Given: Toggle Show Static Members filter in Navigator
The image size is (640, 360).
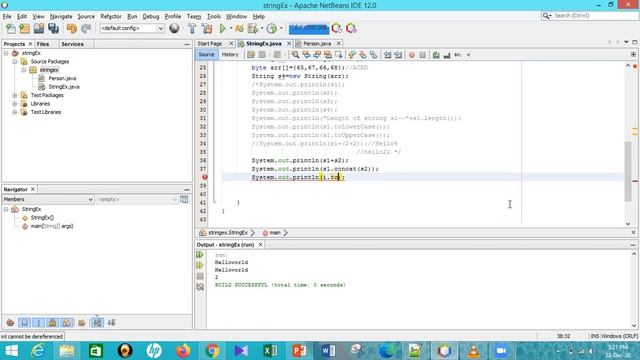Looking at the screenshot, I should pos(38,323).
